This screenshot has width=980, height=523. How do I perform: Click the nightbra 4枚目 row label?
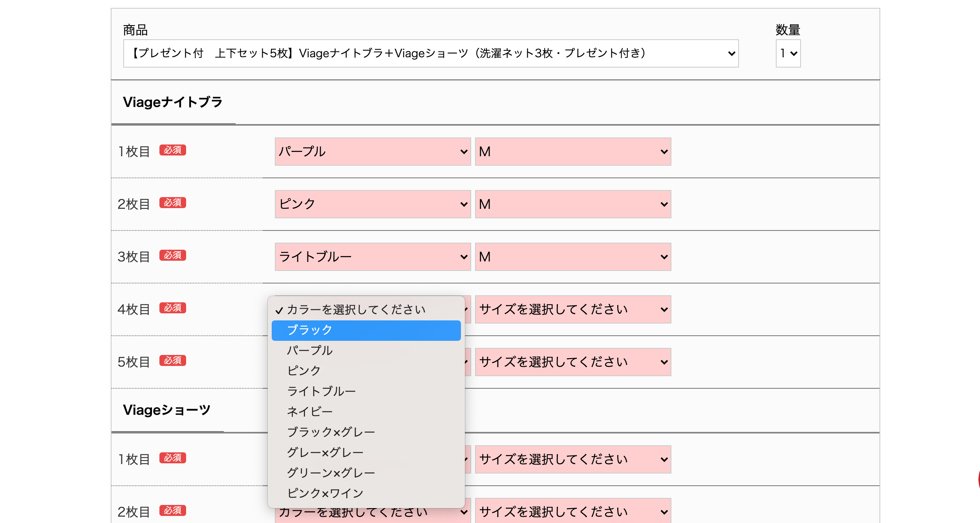point(134,309)
